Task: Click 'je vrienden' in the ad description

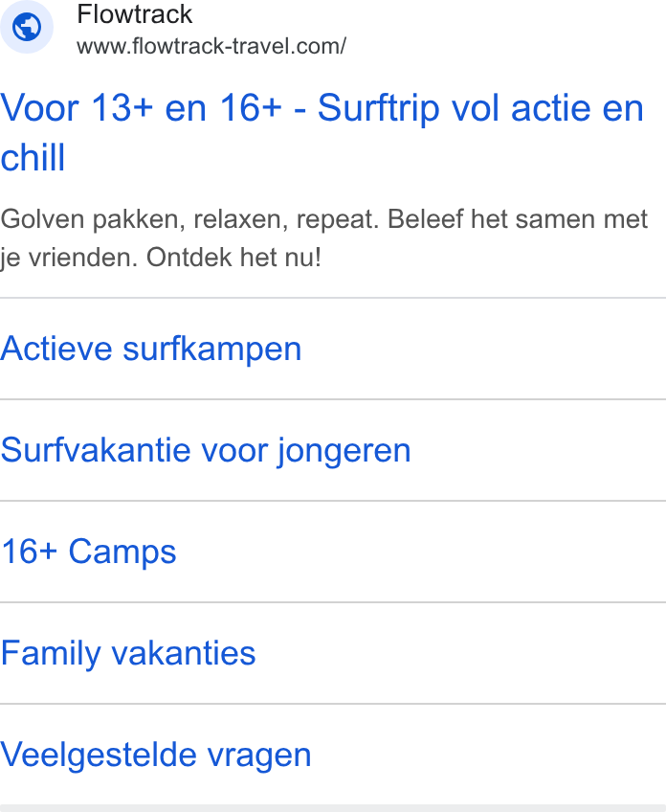Action: (69, 258)
